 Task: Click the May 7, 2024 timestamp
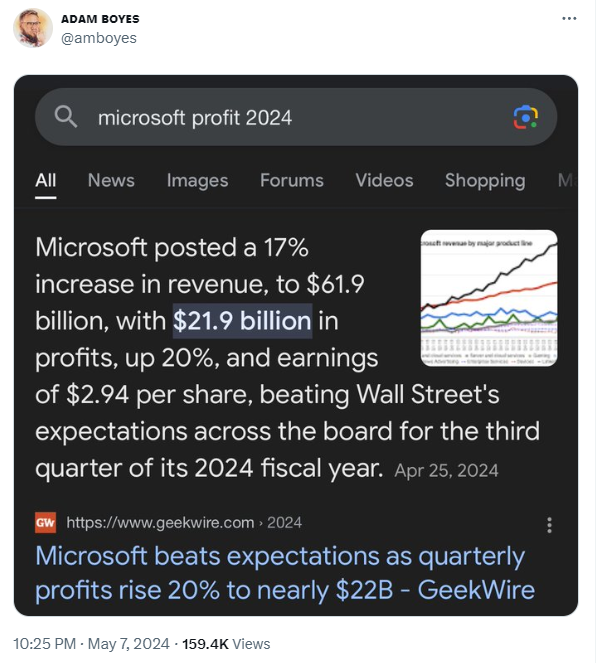129,644
